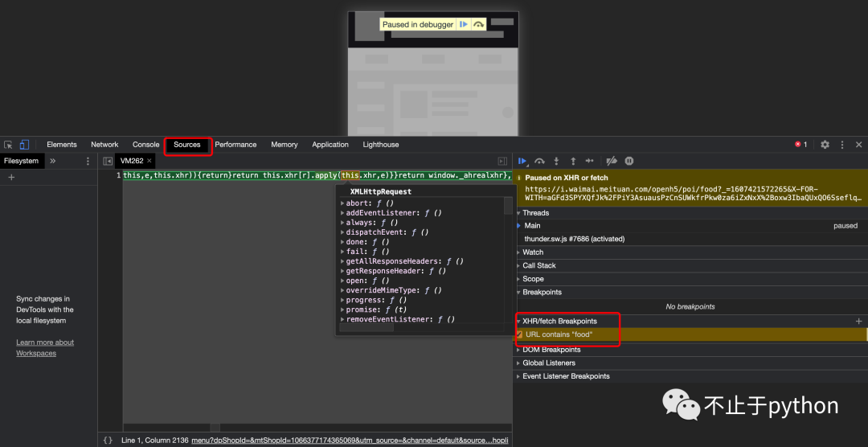The image size is (868, 447).
Task: Click Step over next function call icon
Action: point(540,161)
